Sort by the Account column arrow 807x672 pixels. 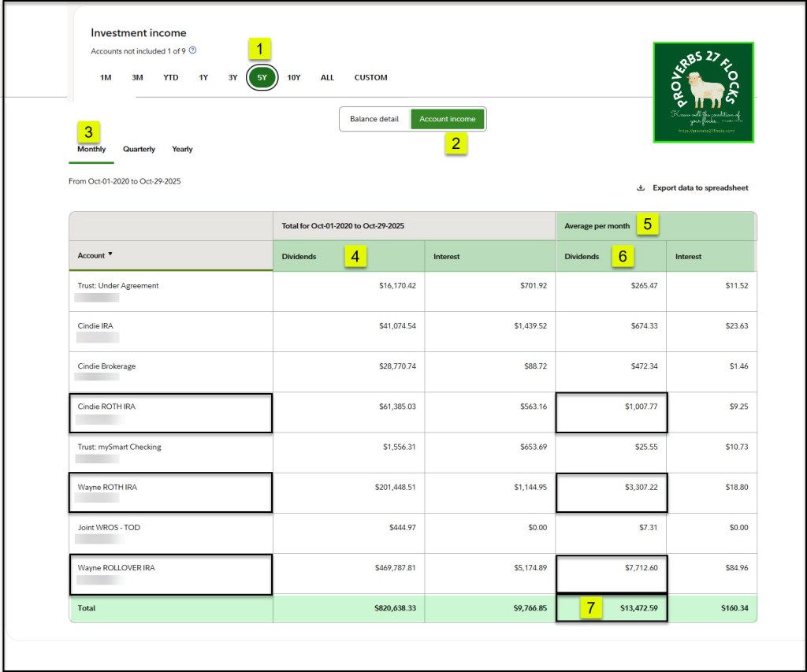(x=110, y=255)
